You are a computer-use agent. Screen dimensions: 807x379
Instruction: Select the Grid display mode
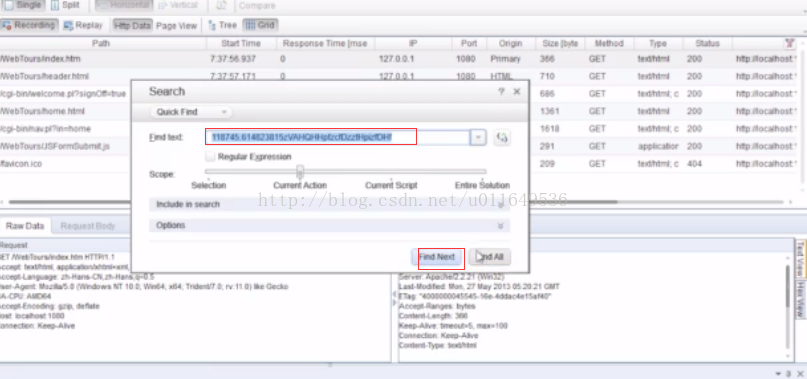(x=260, y=25)
